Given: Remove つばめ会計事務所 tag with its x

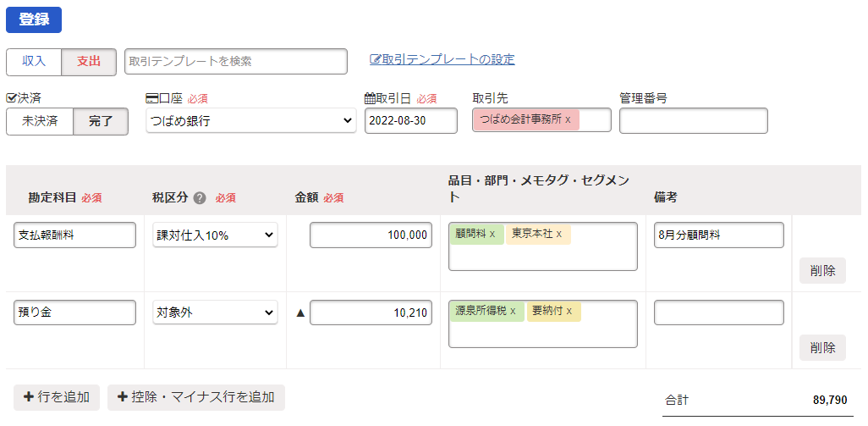Looking at the screenshot, I should pos(568,119).
